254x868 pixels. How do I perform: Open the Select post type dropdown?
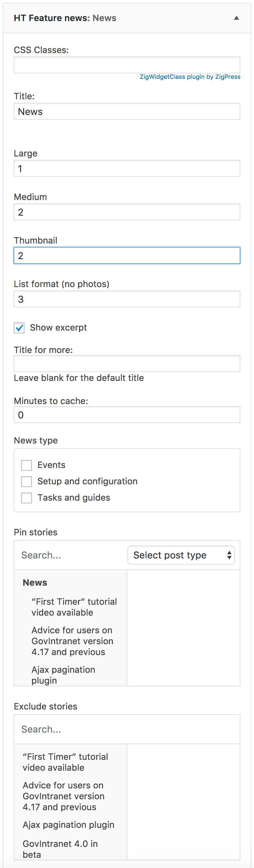[181, 555]
